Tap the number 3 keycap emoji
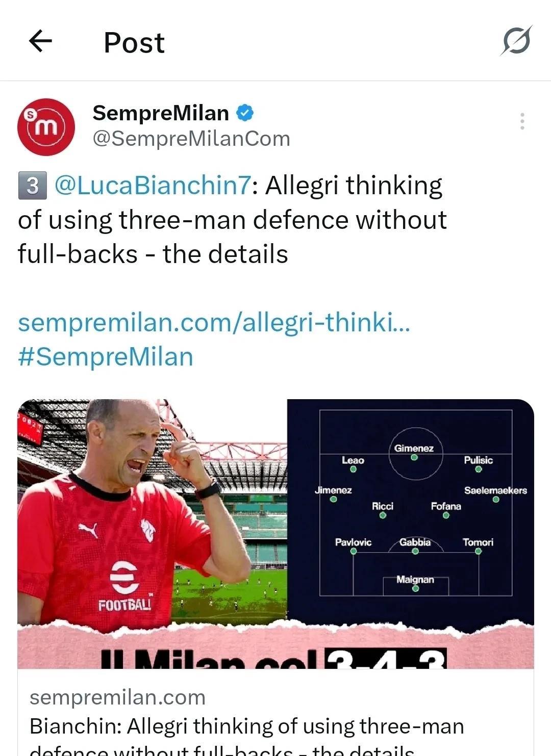Image resolution: width=551 pixels, height=756 pixels. (x=32, y=186)
